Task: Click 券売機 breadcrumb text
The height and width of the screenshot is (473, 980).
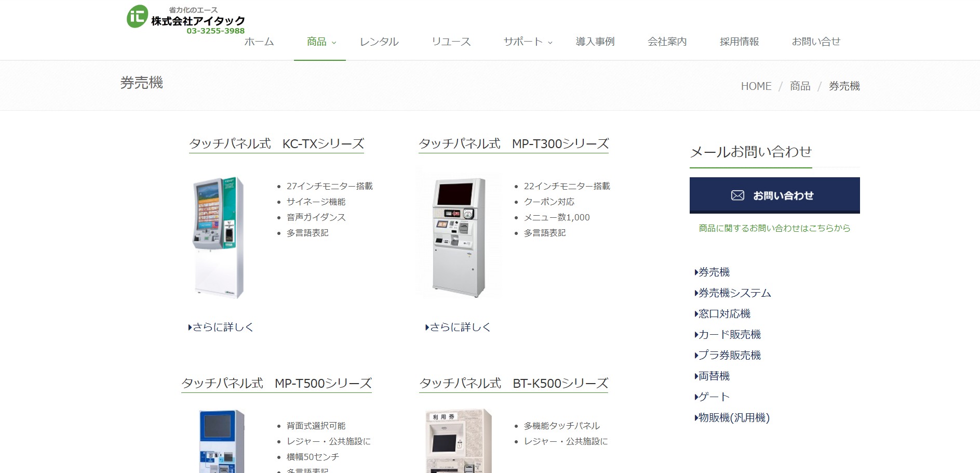Action: [x=844, y=86]
